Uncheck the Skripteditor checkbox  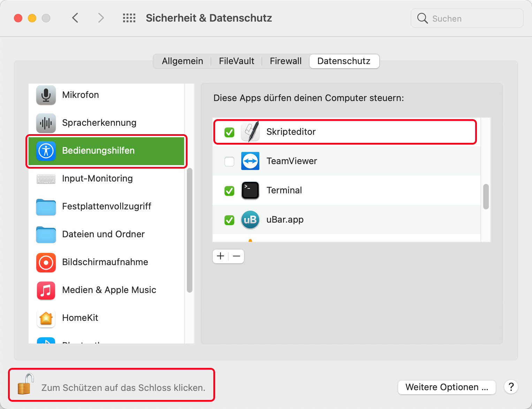pyautogui.click(x=229, y=132)
